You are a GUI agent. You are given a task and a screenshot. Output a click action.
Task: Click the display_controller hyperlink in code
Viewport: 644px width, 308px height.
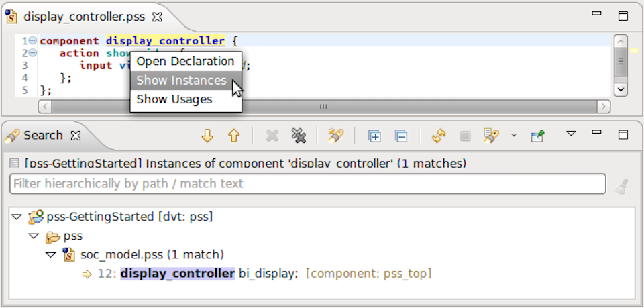pos(166,41)
